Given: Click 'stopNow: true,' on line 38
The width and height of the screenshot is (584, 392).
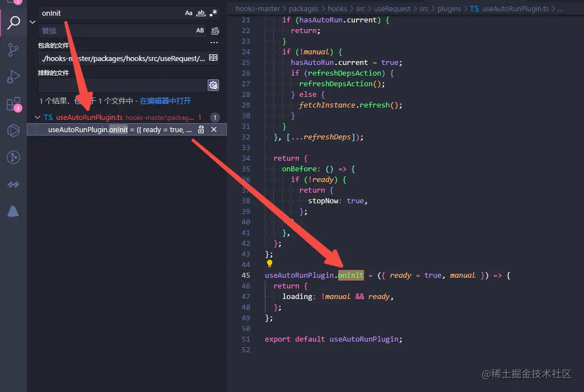Looking at the screenshot, I should tap(338, 201).
